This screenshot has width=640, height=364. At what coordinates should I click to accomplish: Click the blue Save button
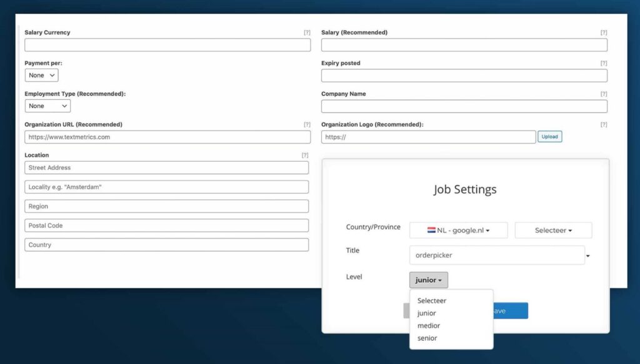510,310
